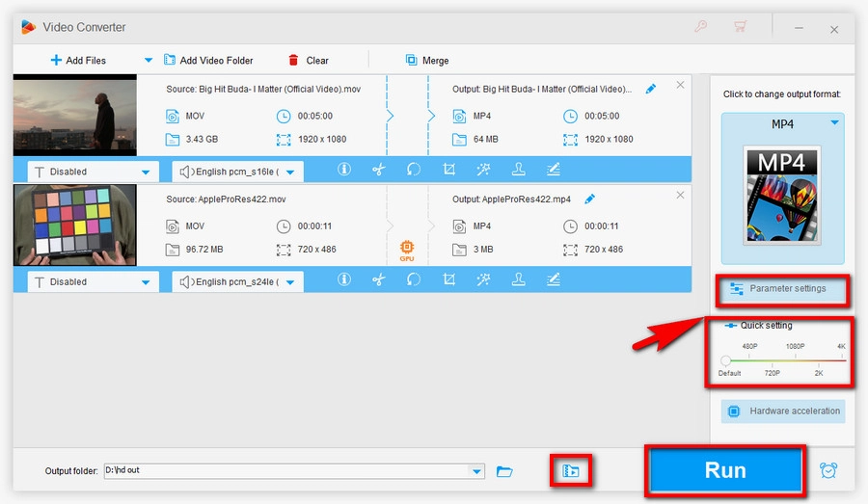Toggle Hardware acceleration
868x504 pixels.
[783, 411]
